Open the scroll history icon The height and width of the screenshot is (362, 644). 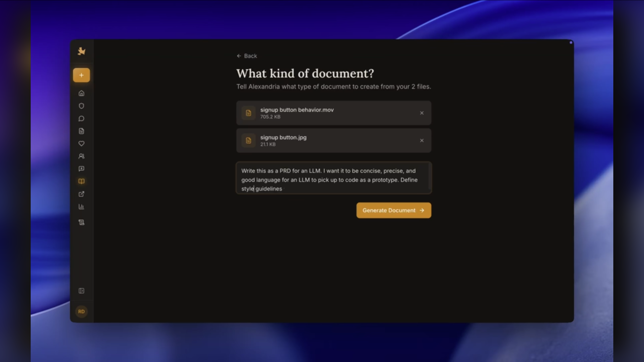coord(81,222)
